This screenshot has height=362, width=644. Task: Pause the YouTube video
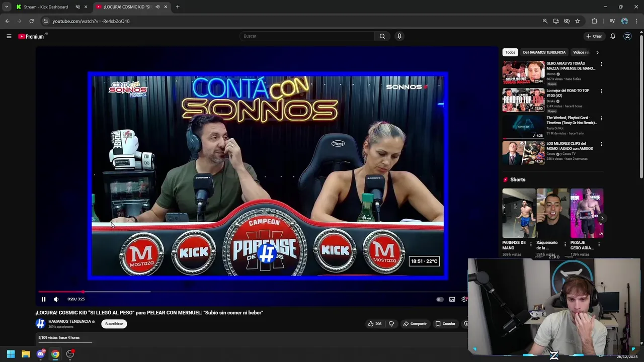(x=43, y=299)
